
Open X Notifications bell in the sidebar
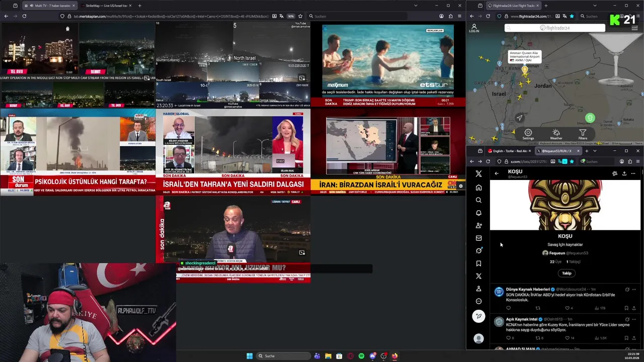point(478,213)
